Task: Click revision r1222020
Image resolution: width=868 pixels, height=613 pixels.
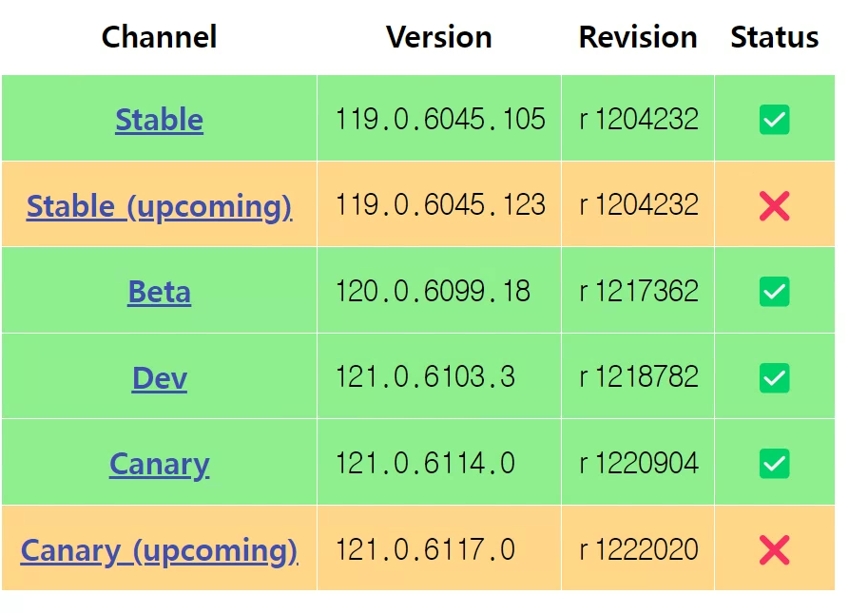Action: (x=638, y=549)
